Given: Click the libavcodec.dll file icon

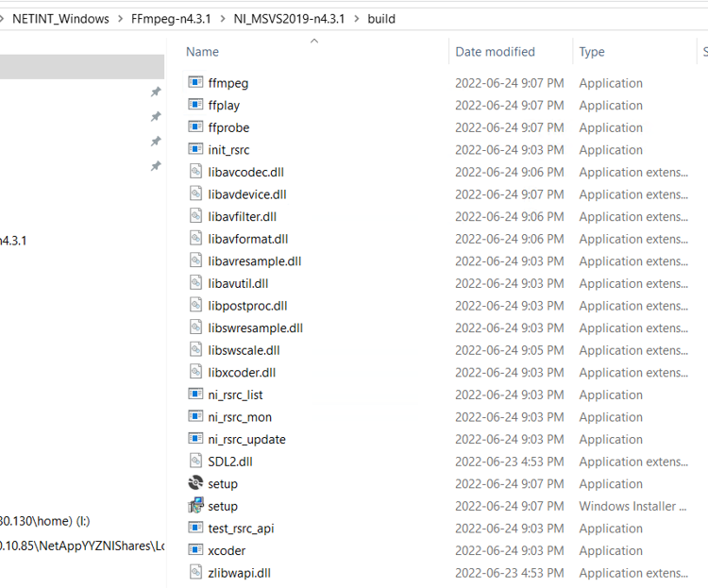Looking at the screenshot, I should (195, 172).
